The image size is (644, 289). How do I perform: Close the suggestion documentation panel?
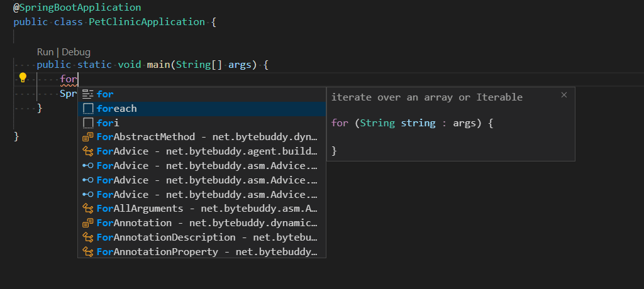pos(564,95)
